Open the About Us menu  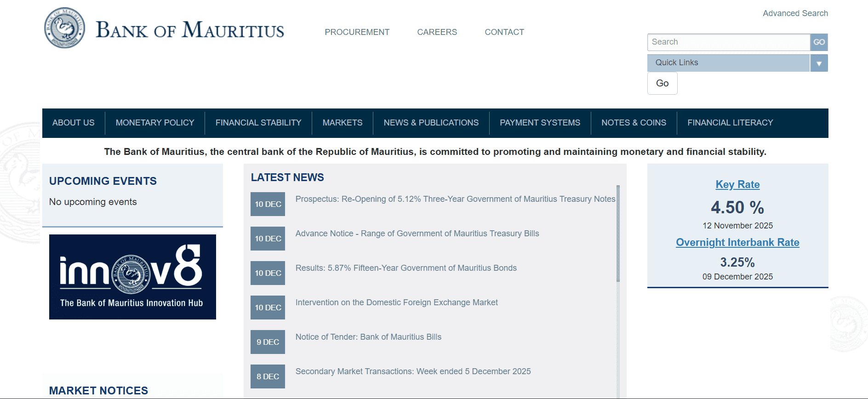coord(74,123)
